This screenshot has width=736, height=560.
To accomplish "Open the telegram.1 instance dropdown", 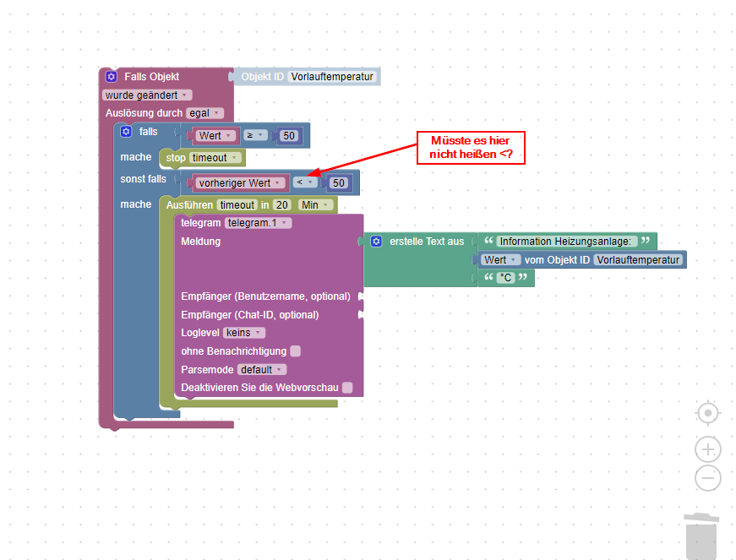I will [x=259, y=223].
